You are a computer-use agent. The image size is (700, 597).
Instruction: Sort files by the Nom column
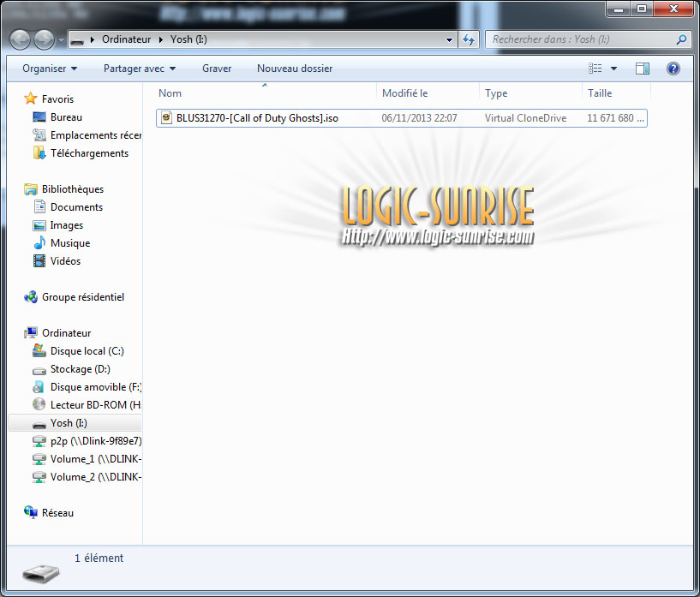pos(266,93)
